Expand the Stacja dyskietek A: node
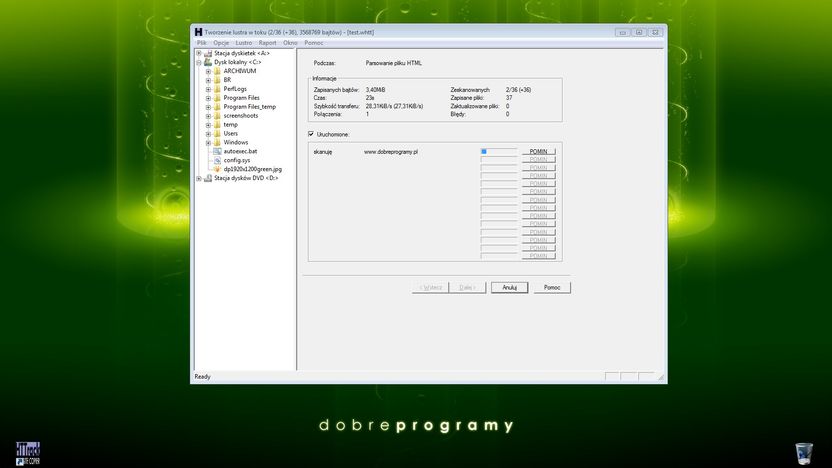Screen dimensions: 832x468 199,53
